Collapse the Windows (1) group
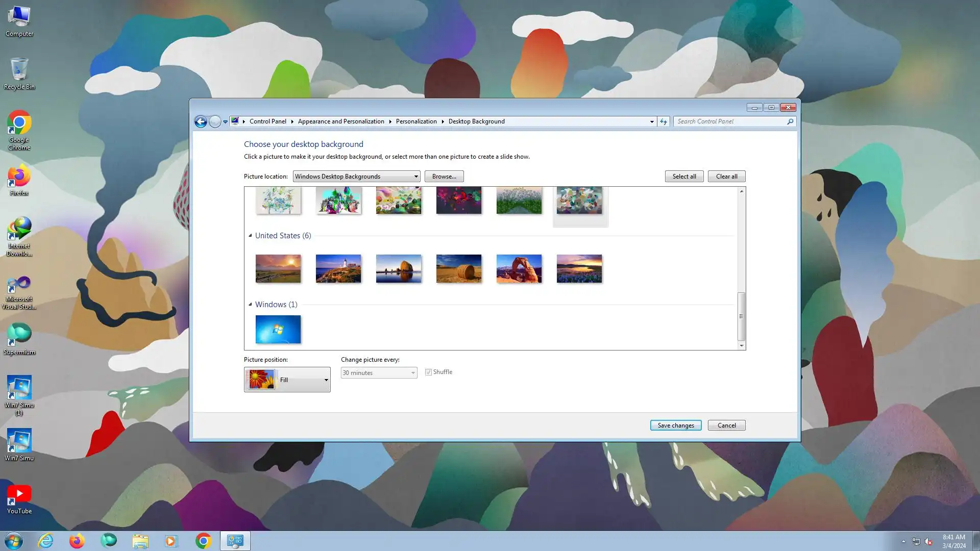This screenshot has height=551, width=980. pos(250,305)
